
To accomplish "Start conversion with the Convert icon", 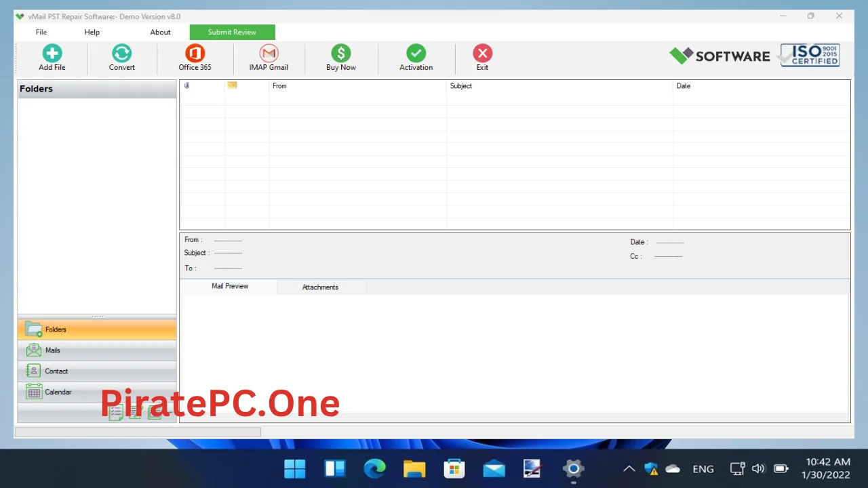I will pos(122,54).
